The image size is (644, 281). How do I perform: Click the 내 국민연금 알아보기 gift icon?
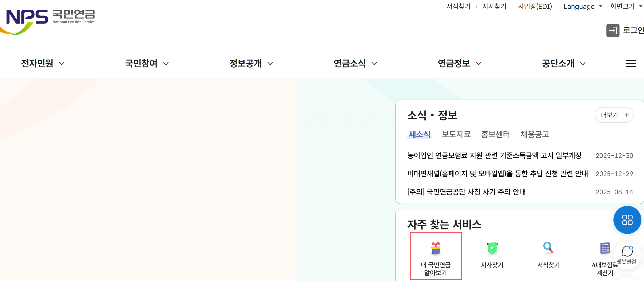click(436, 249)
